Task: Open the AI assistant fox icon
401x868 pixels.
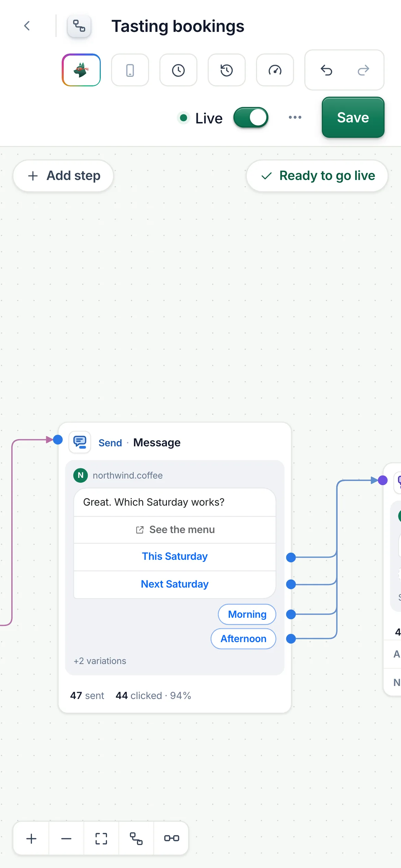Action: 81,70
